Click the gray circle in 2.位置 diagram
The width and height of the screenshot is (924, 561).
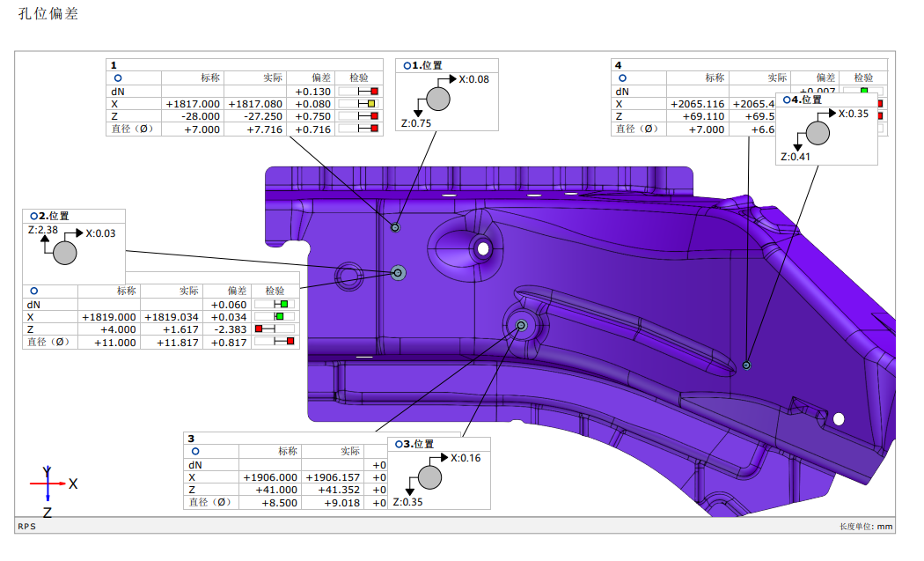click(65, 253)
